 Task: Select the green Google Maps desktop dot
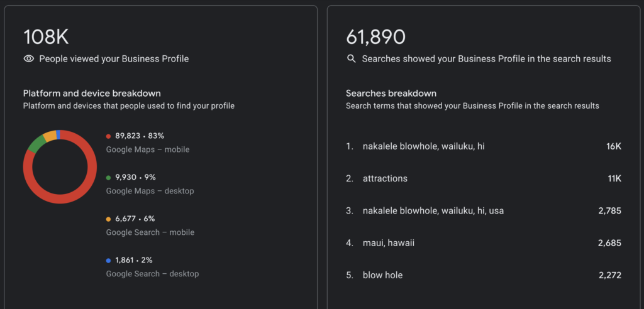pyautogui.click(x=108, y=178)
